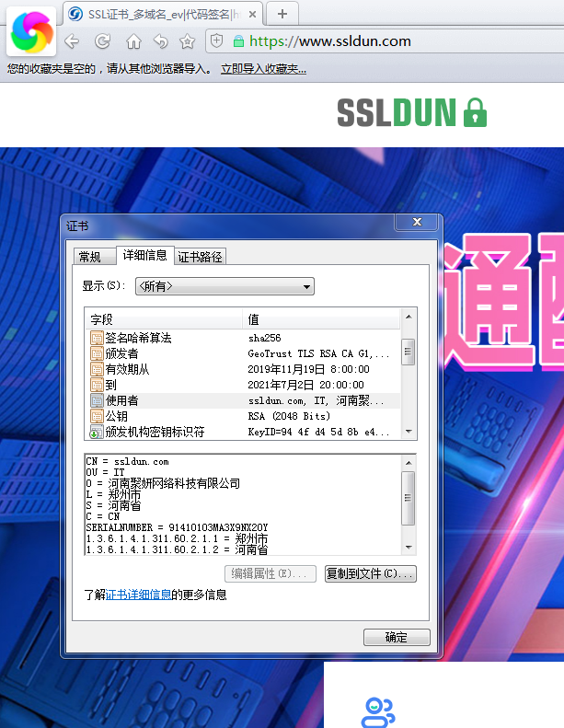The width and height of the screenshot is (564, 728).
Task: Bookmark page with star icon
Action: point(187,41)
